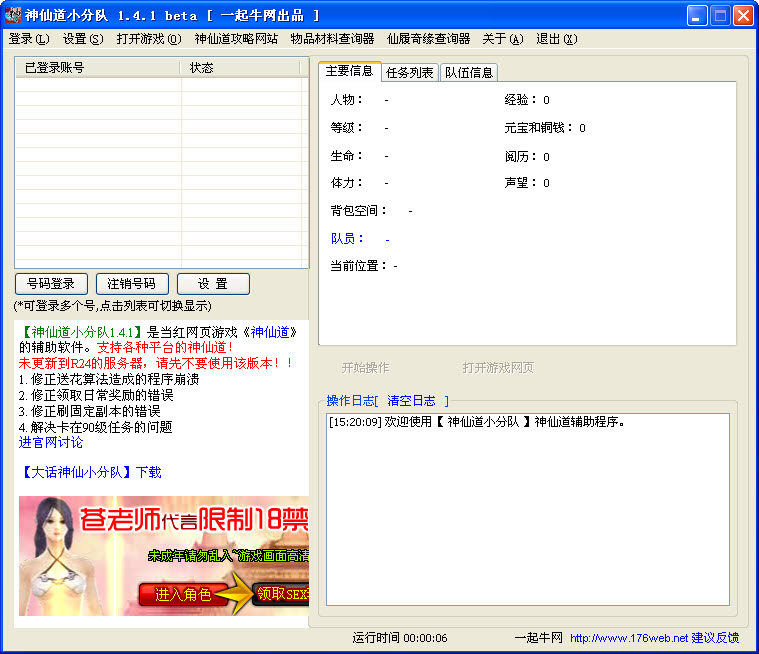Open the 神仙道 blue game link

(270, 332)
